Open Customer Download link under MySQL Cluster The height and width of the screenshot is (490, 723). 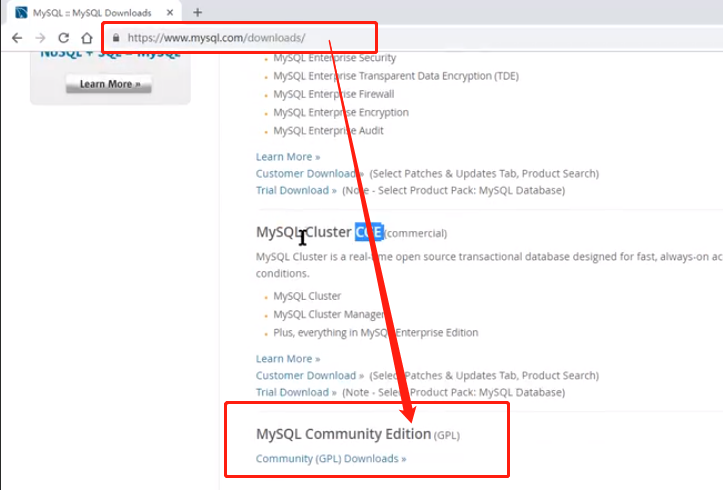coord(310,375)
